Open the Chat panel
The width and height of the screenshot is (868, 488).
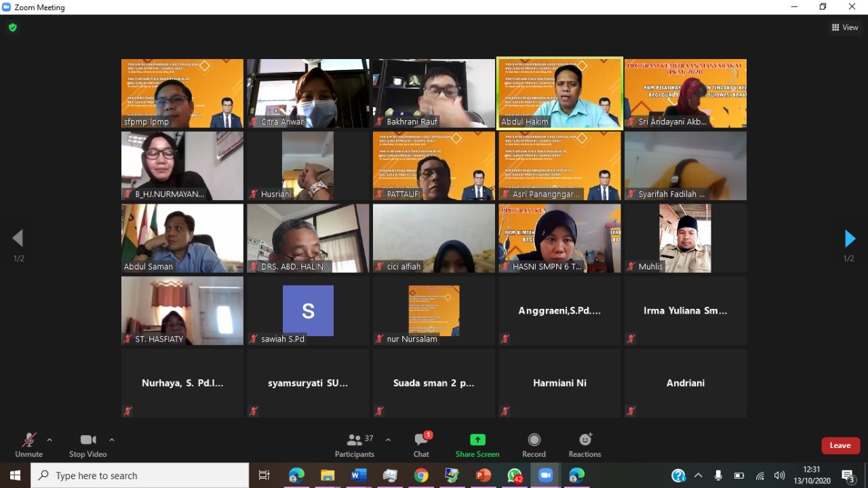point(421,445)
